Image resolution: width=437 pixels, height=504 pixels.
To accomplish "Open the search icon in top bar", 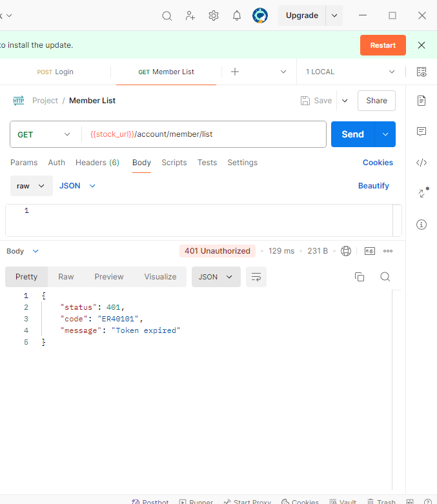I will (167, 15).
